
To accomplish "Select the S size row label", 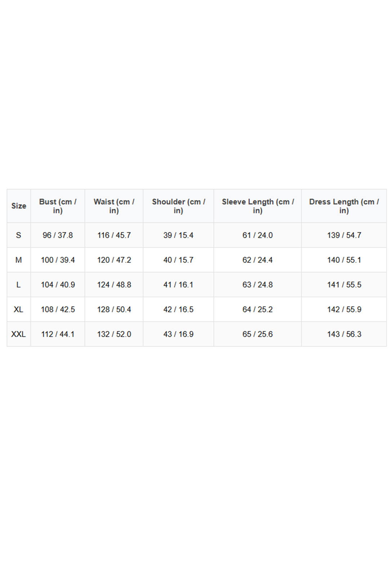I will (x=19, y=235).
